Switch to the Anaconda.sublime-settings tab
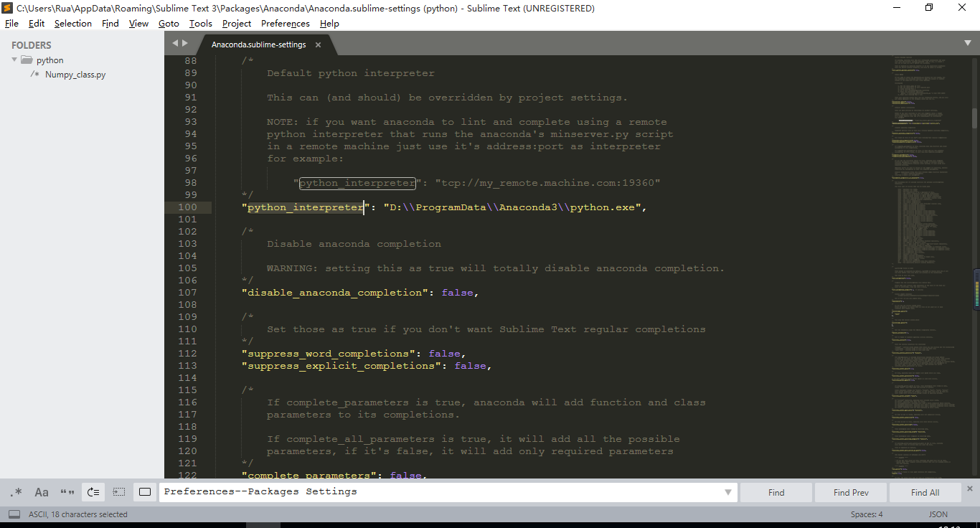Image resolution: width=980 pixels, height=528 pixels. (x=258, y=43)
